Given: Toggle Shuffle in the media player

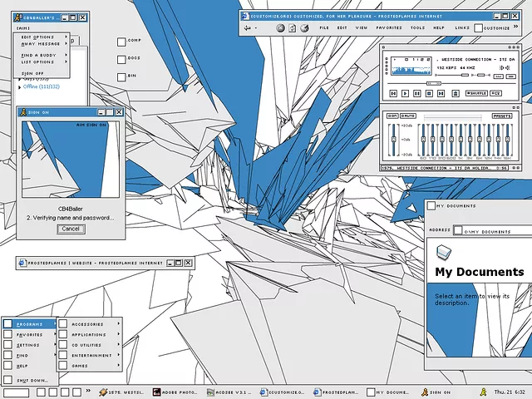Looking at the screenshot, I should tap(476, 93).
